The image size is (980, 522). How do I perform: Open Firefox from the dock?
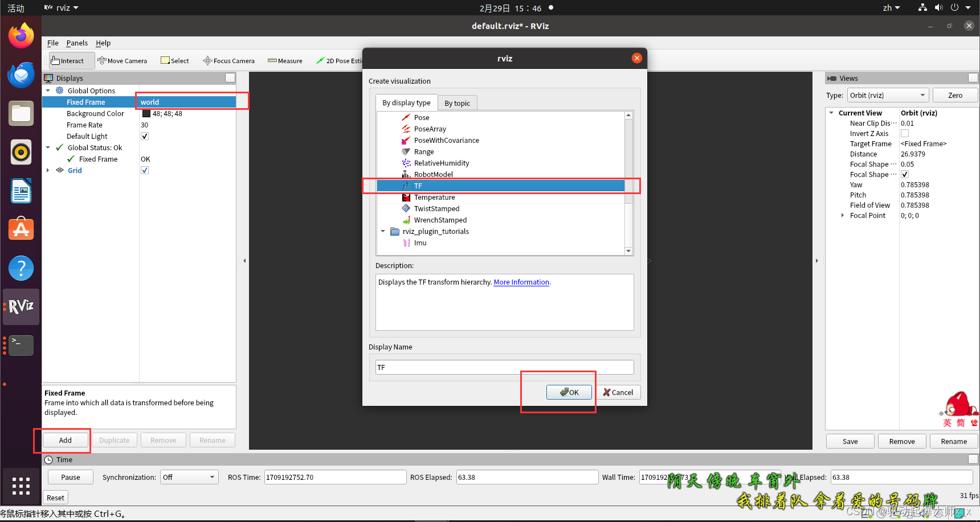21,35
